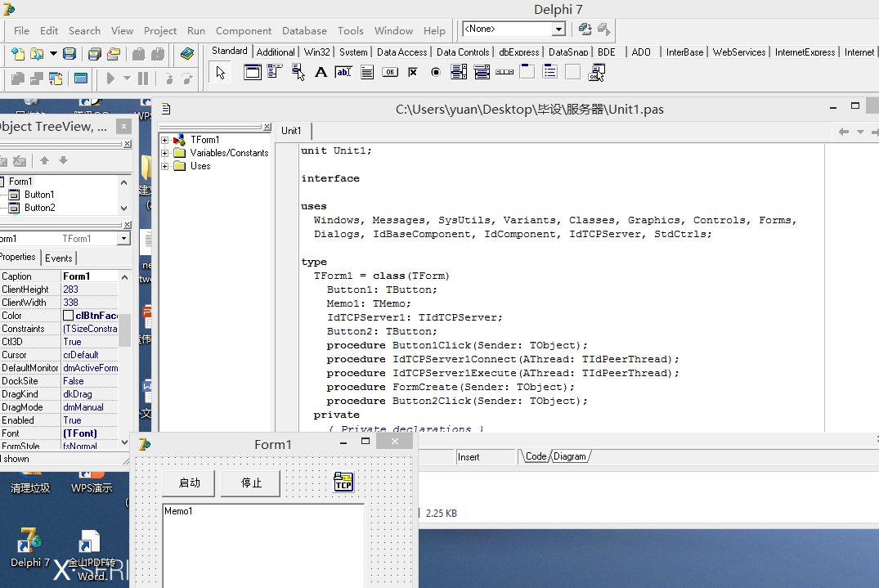Click the Save toolbar icon

point(70,54)
